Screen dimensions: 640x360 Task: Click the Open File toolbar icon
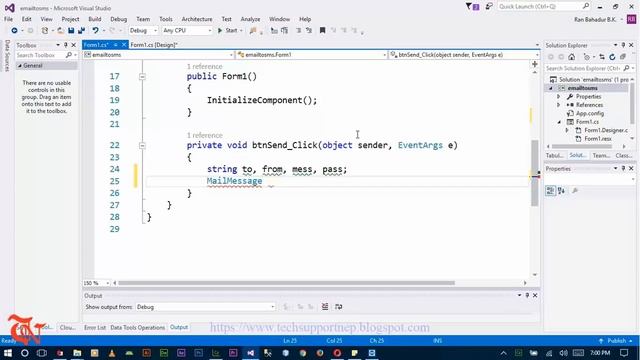coord(60,31)
